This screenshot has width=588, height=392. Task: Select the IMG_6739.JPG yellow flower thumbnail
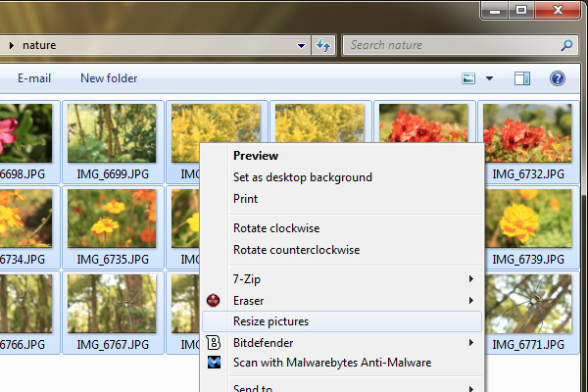[527, 219]
